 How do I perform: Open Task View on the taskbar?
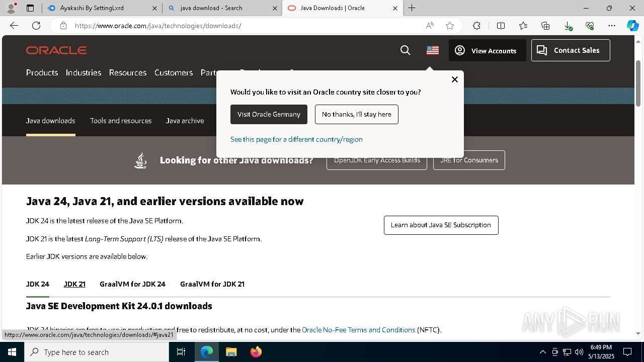[181, 352]
